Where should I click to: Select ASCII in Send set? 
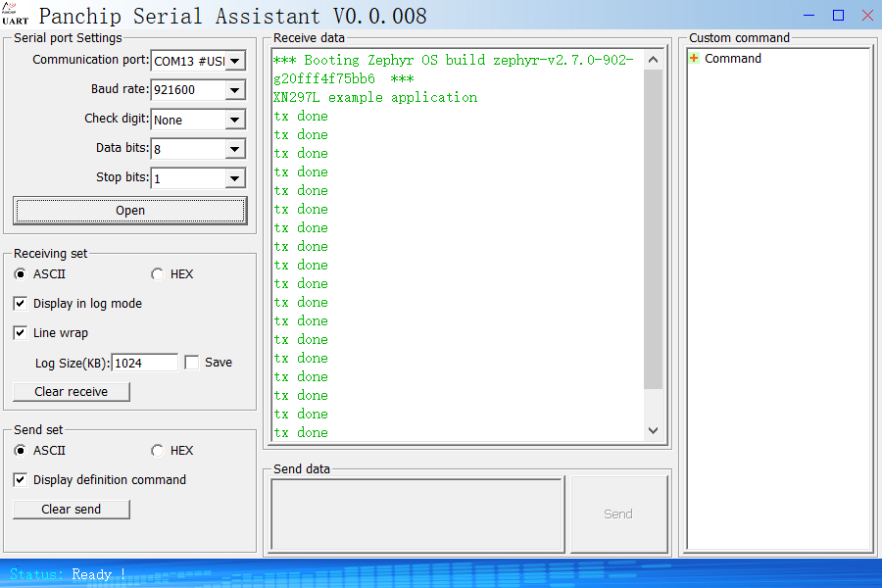21,450
